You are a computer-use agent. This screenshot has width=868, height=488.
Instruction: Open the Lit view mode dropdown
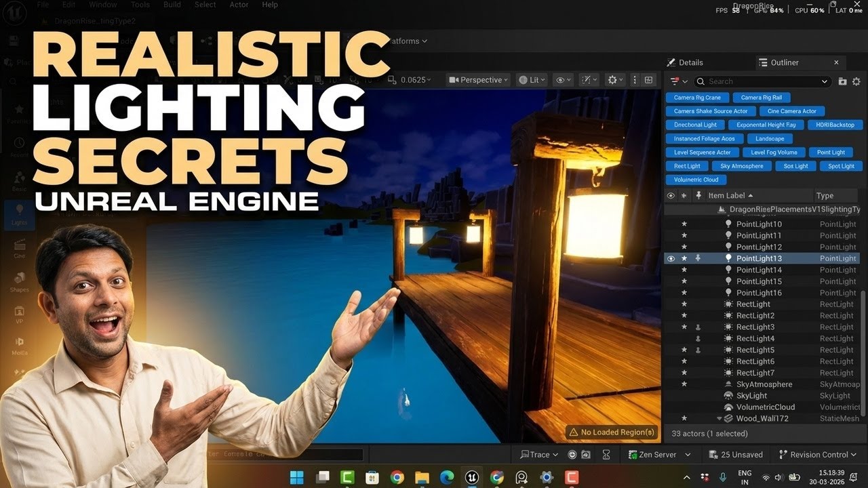(532, 80)
